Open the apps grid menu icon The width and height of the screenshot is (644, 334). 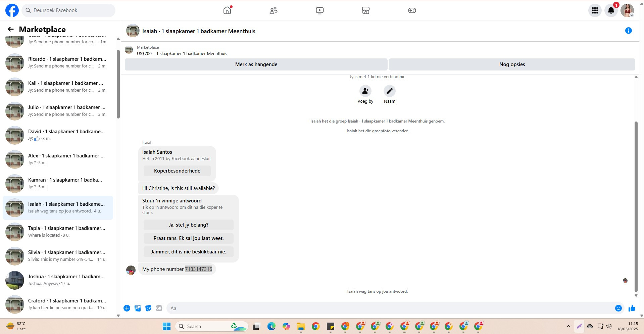coord(595,10)
